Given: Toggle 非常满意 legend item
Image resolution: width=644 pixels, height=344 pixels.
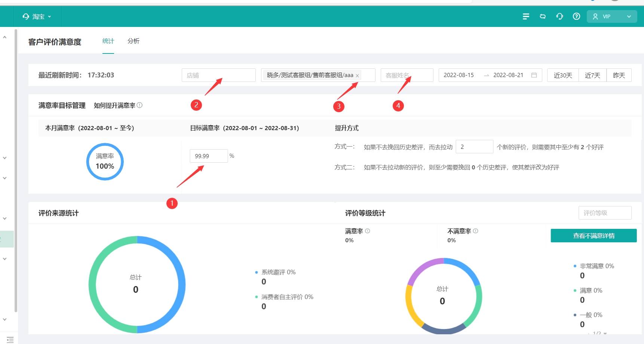Looking at the screenshot, I should (x=594, y=266).
